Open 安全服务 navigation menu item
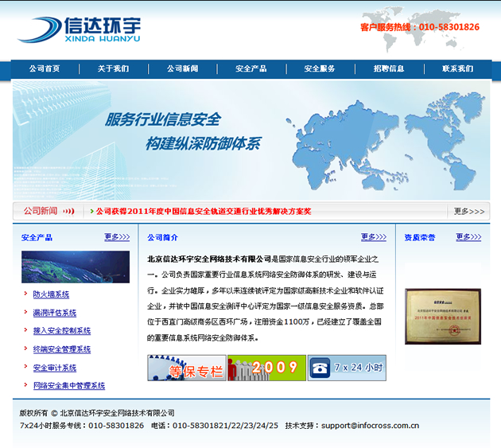Screen dimensions: 501x448 pos(320,69)
